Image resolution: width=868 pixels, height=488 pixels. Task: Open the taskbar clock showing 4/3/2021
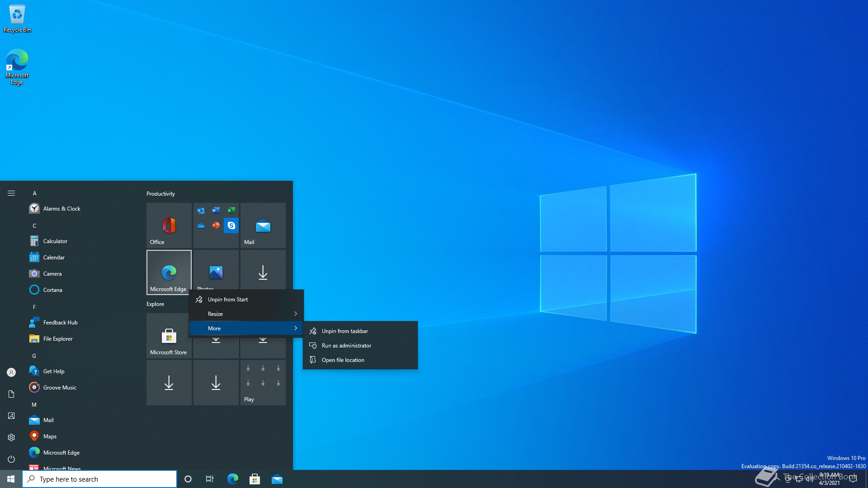(829, 479)
